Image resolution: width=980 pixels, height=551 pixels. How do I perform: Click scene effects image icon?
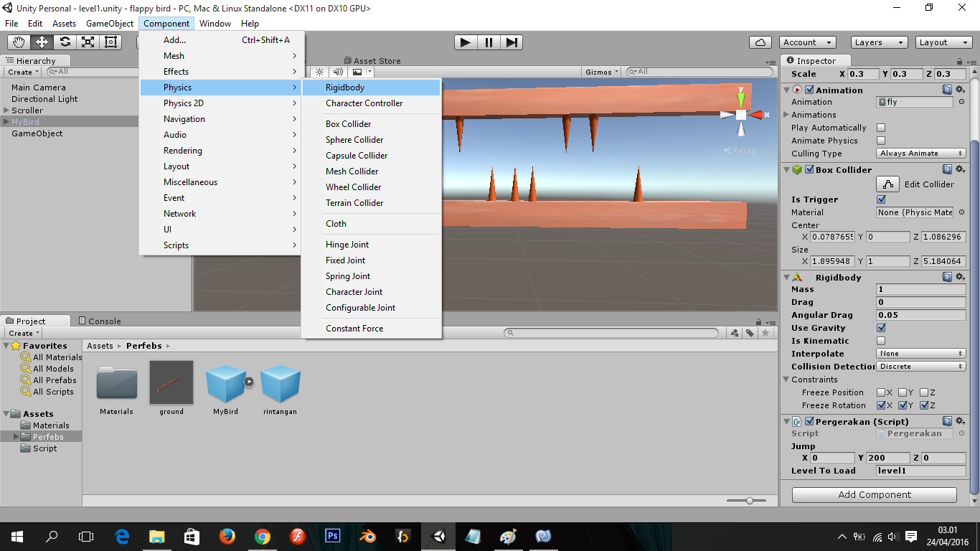coord(357,72)
